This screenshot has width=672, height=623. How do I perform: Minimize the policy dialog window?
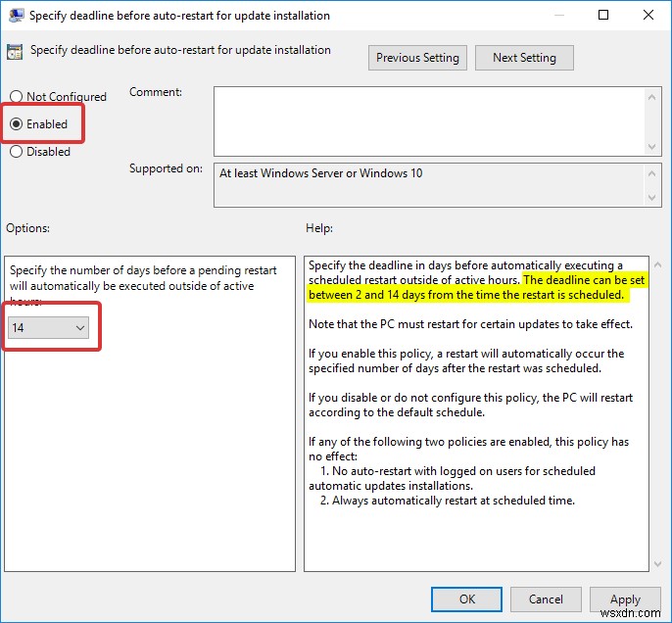click(x=558, y=15)
